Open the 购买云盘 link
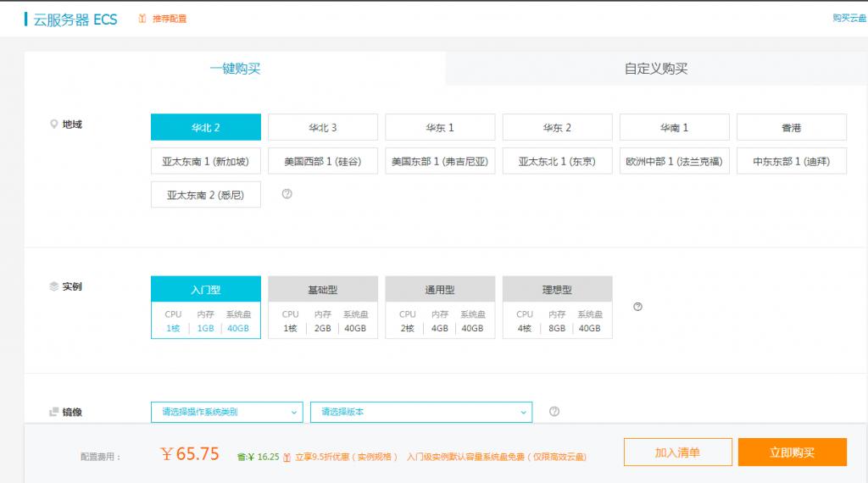 click(x=849, y=19)
